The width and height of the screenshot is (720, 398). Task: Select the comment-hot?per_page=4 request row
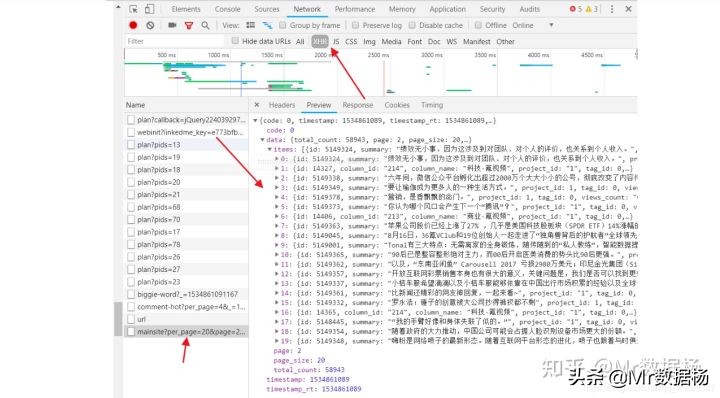pos(186,307)
